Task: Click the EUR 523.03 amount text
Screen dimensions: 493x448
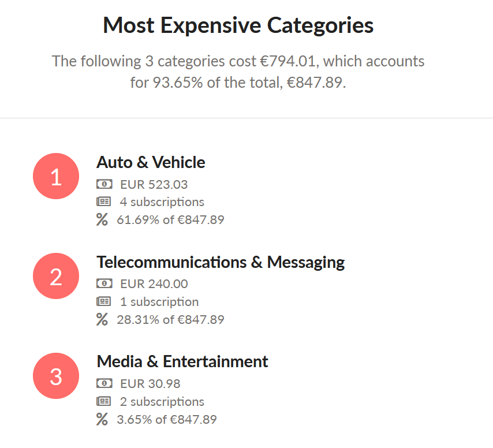Action: point(154,185)
